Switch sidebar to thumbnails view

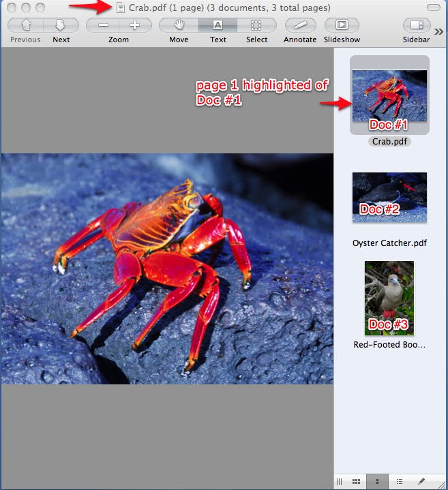point(377,482)
